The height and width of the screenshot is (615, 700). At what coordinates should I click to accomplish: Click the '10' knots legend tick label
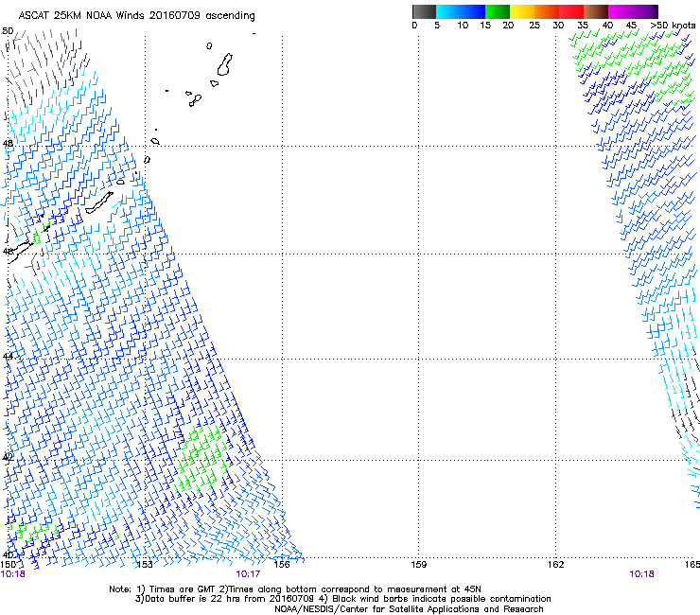(x=463, y=26)
